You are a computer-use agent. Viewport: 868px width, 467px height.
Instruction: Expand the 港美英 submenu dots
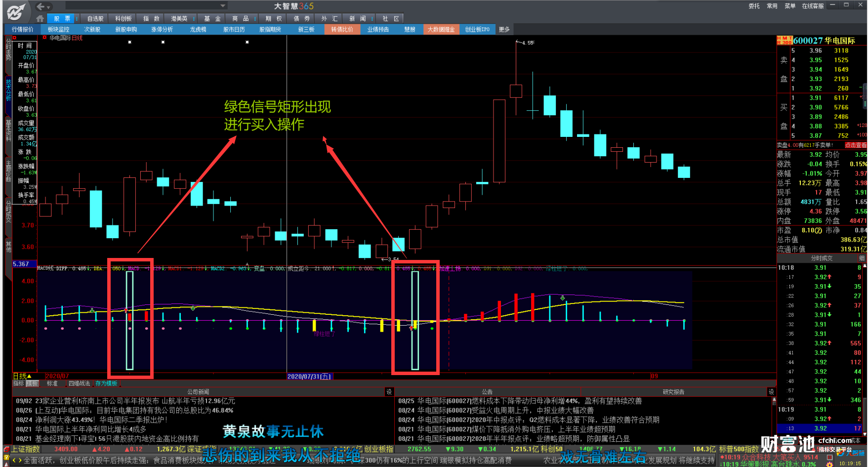pos(194,19)
